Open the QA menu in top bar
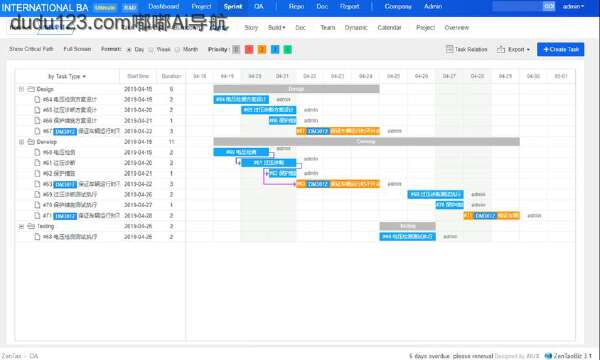The image size is (600, 360). [259, 7]
